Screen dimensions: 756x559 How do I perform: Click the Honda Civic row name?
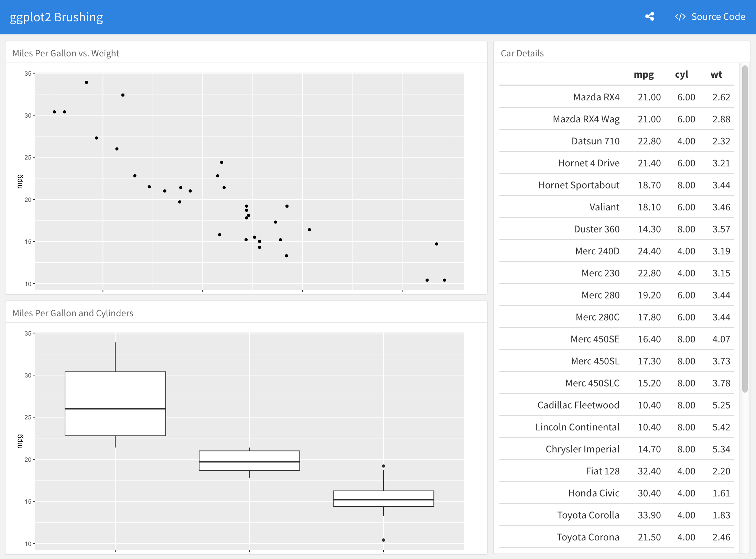[594, 493]
